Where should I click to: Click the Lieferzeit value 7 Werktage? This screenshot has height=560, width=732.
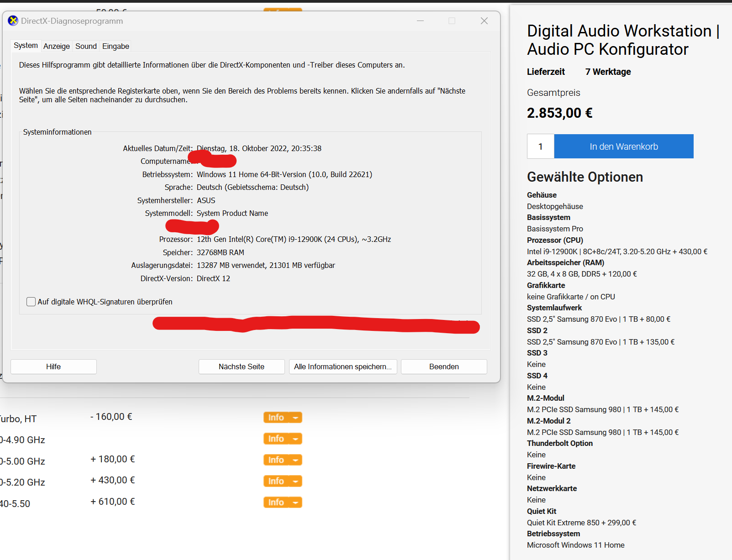pyautogui.click(x=608, y=72)
